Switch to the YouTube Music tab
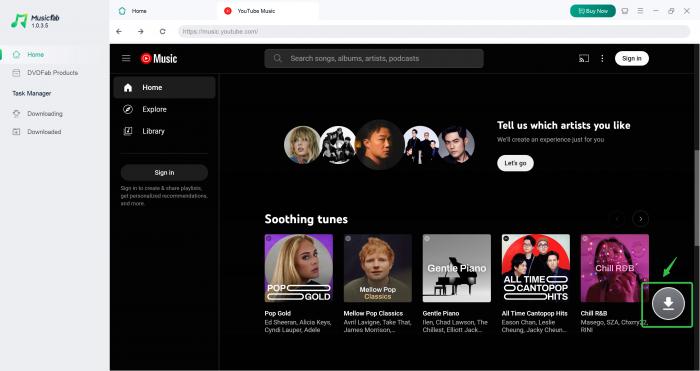700x371 pixels. [x=268, y=11]
